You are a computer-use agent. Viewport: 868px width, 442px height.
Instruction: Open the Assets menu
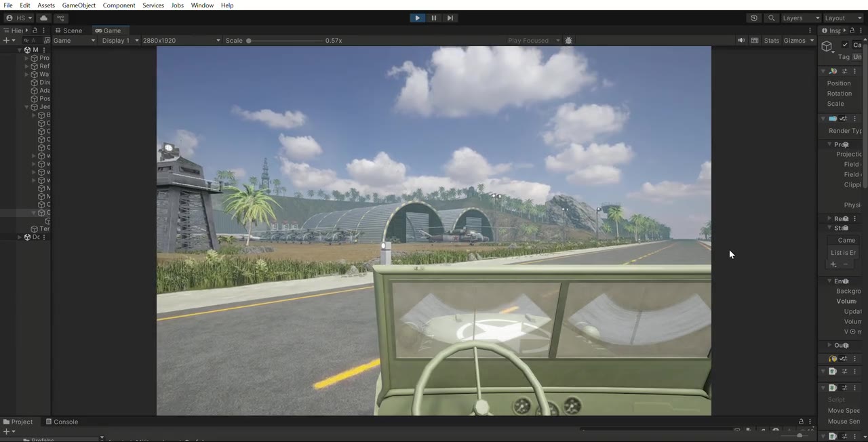(x=46, y=5)
